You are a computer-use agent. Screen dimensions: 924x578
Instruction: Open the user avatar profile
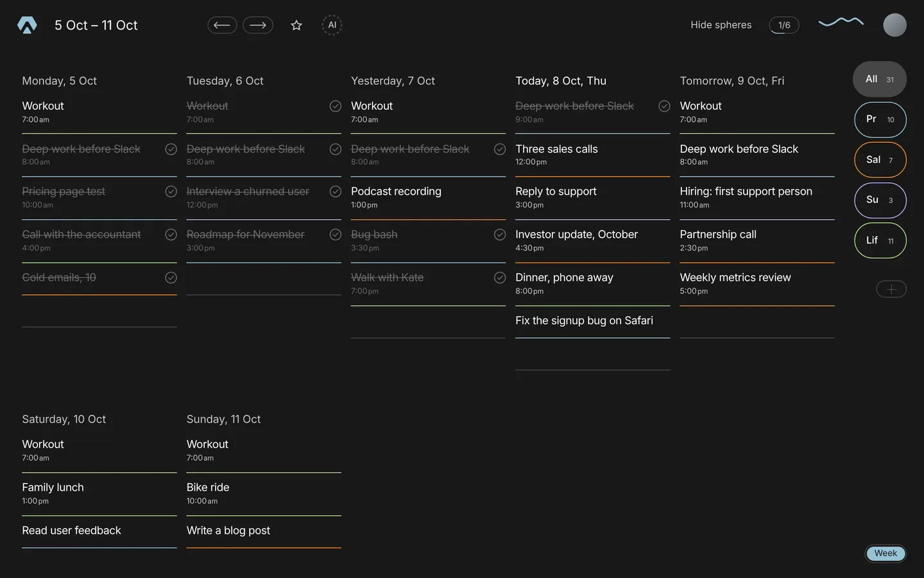pyautogui.click(x=894, y=25)
